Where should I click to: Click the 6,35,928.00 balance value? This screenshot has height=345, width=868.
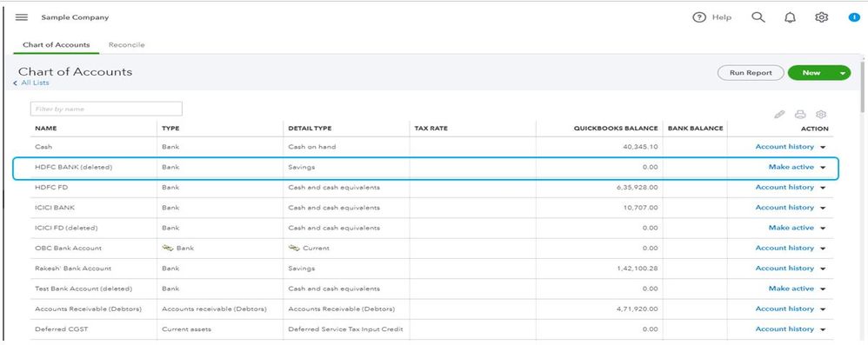(638, 188)
